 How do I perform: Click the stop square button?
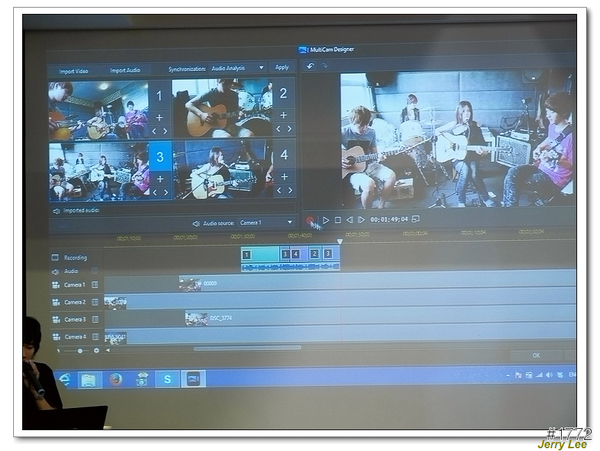(338, 220)
